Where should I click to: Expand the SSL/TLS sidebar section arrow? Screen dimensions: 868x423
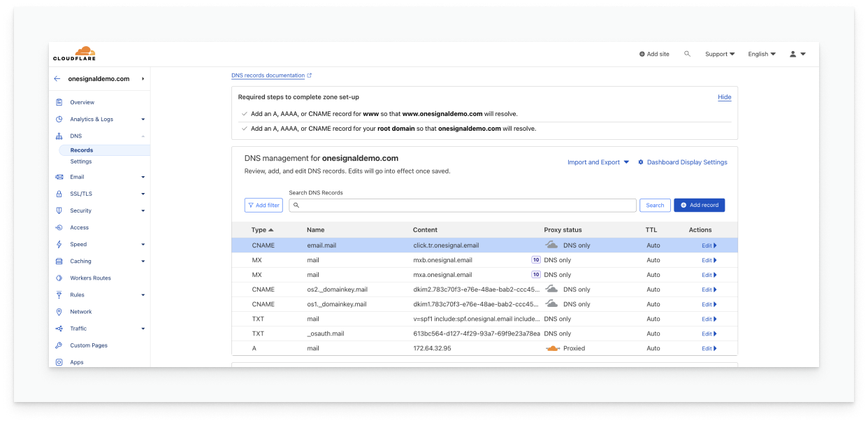coord(143,194)
